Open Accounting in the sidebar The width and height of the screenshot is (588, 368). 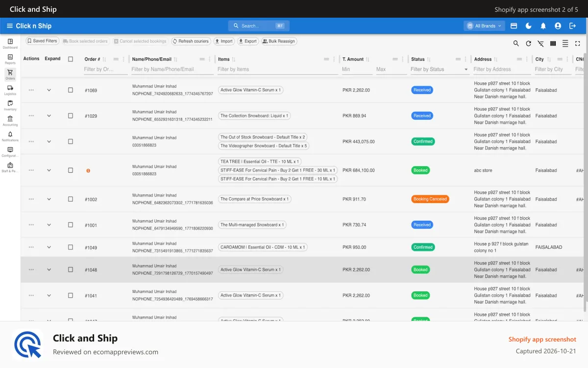(x=10, y=121)
